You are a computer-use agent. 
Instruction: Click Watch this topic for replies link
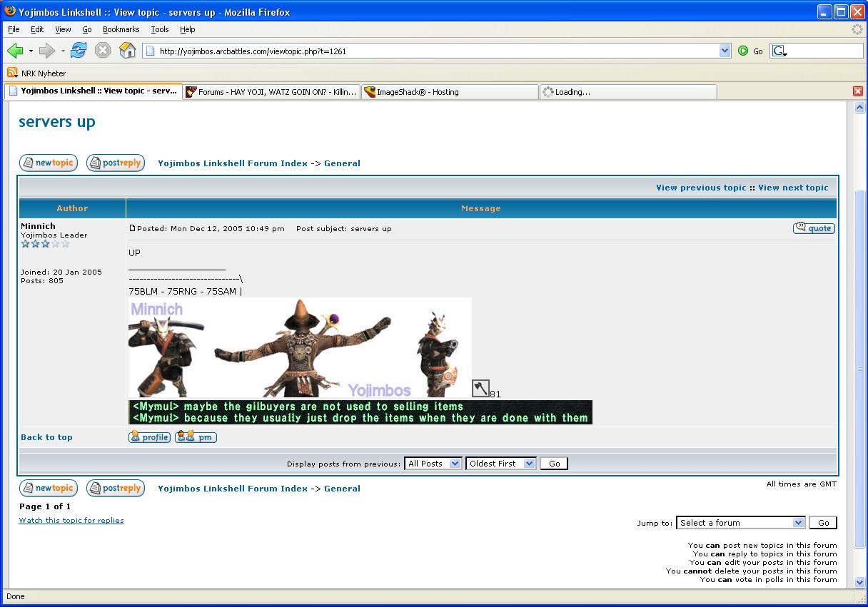(71, 521)
